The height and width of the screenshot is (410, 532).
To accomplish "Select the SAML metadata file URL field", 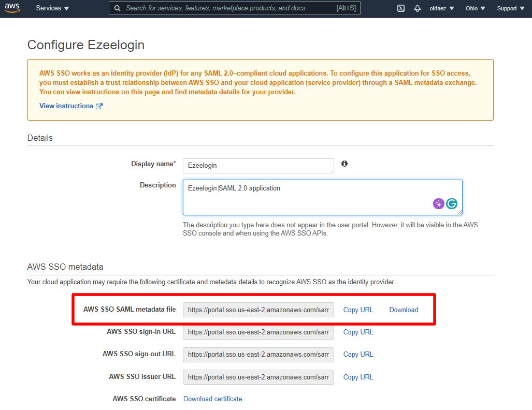I will tap(258, 310).
